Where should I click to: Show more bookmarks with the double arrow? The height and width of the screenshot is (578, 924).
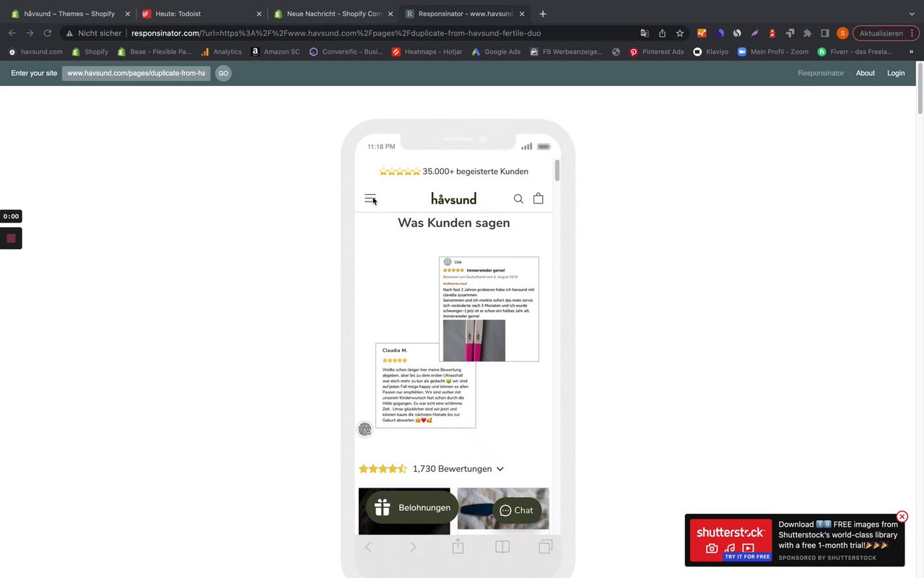[x=911, y=52]
